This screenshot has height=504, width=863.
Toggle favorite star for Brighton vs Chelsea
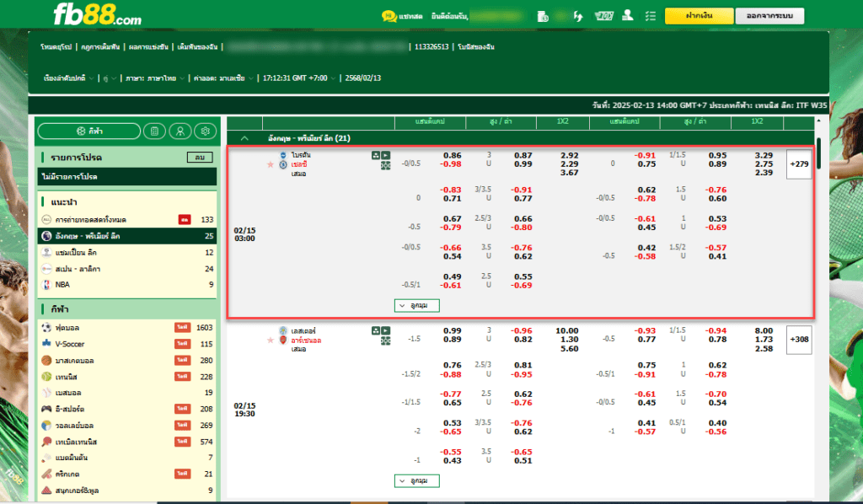click(271, 164)
